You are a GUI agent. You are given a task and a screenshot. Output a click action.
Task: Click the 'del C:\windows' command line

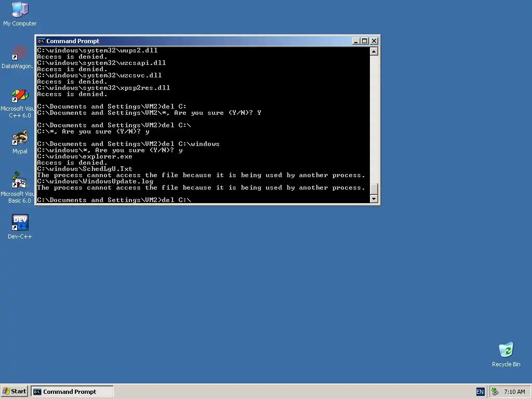click(x=128, y=144)
